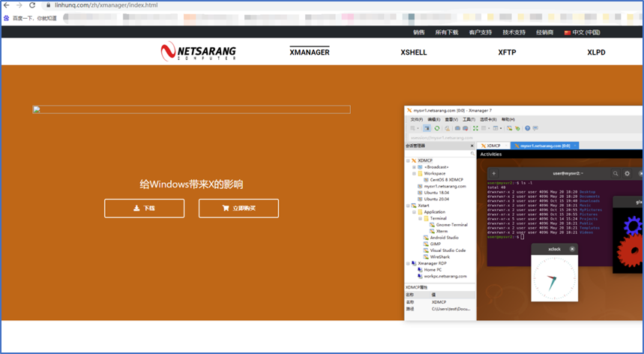Switch to the XDMCP session tab
Viewport: 644px width, 354px height.
(493, 145)
